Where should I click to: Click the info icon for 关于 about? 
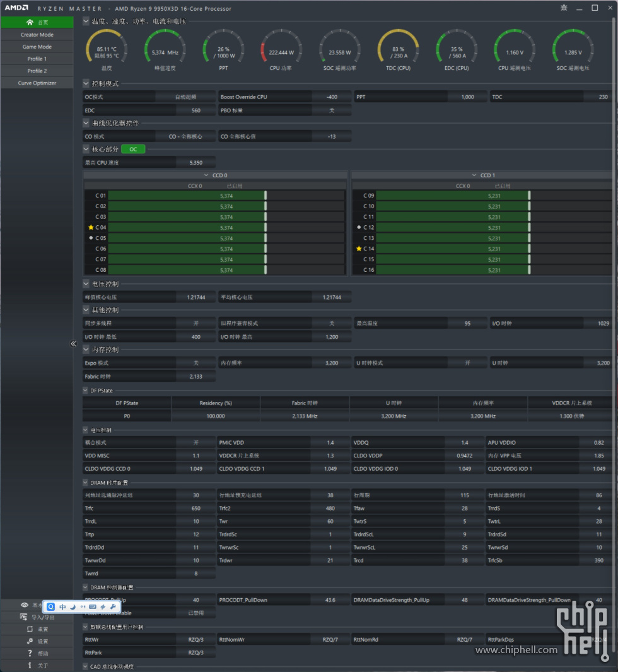click(x=30, y=665)
